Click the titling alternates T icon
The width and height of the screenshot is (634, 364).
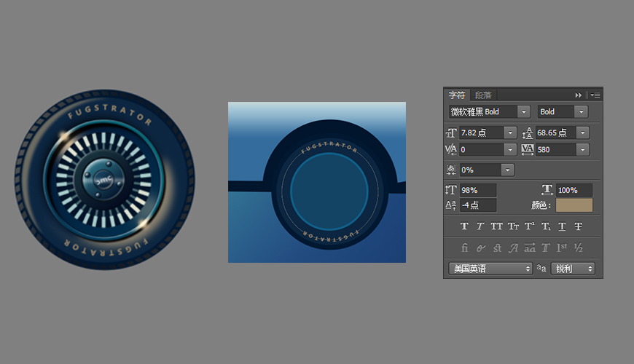tap(546, 248)
